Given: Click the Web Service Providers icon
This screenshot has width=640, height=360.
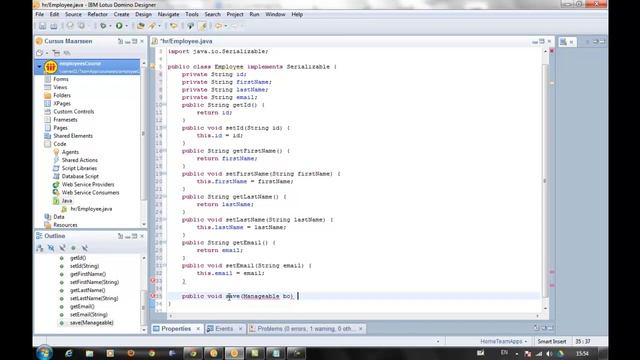Looking at the screenshot, I should tap(56, 184).
